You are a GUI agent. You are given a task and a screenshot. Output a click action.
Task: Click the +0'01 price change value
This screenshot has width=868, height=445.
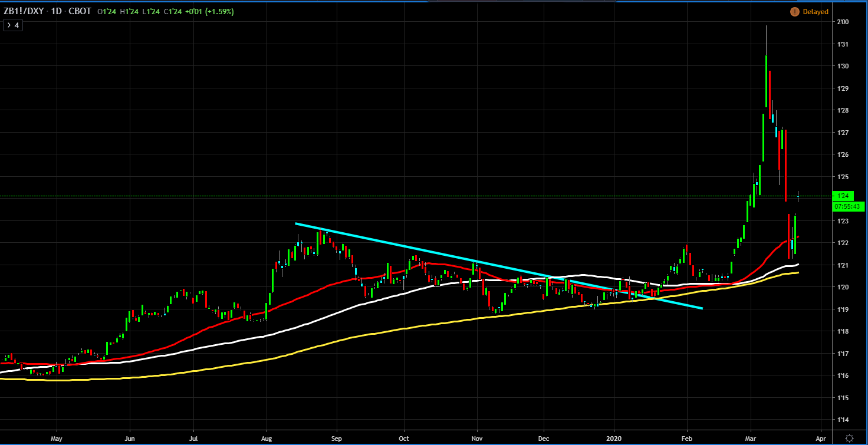[193, 11]
